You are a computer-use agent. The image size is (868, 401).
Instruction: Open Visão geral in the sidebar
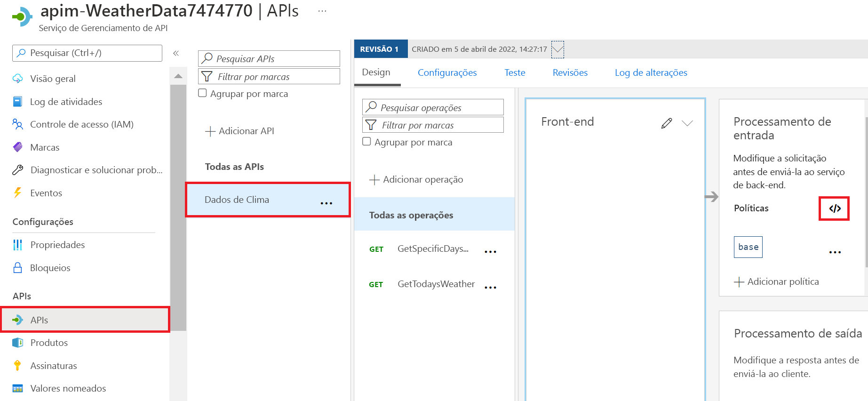point(53,79)
